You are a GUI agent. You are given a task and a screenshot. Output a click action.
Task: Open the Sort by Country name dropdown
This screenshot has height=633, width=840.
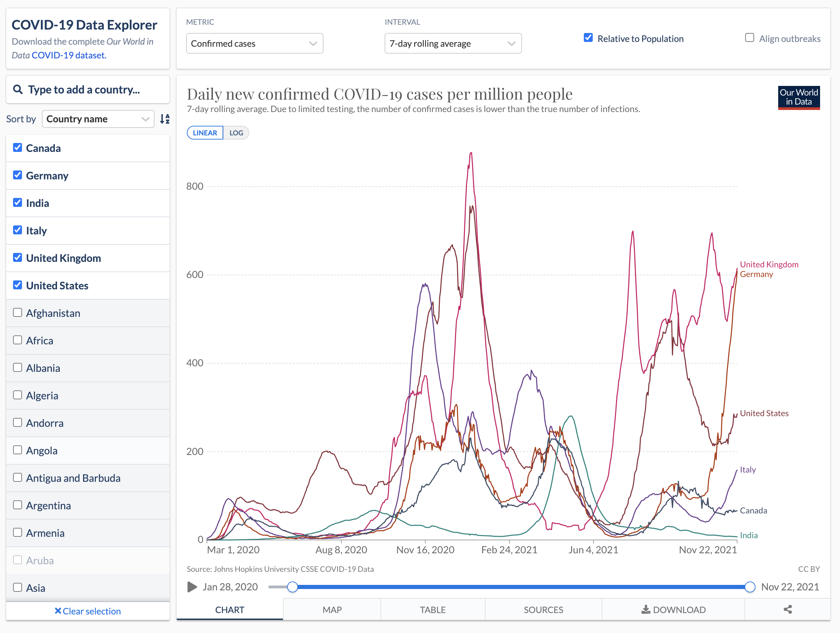point(98,119)
